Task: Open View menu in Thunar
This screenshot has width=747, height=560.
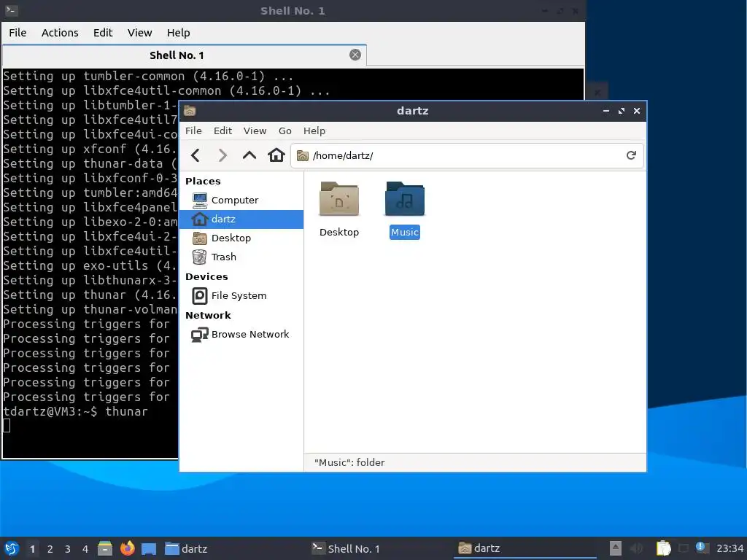Action: click(x=255, y=131)
